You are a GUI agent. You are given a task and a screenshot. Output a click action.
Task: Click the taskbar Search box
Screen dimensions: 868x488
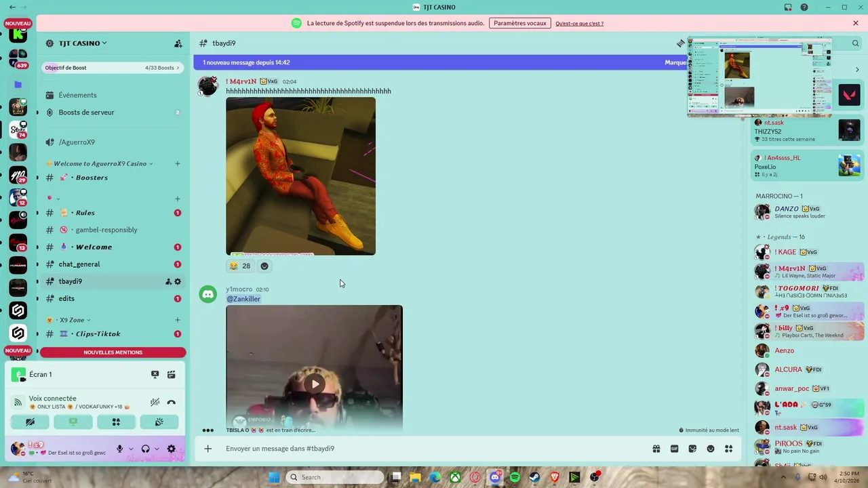tap(335, 477)
